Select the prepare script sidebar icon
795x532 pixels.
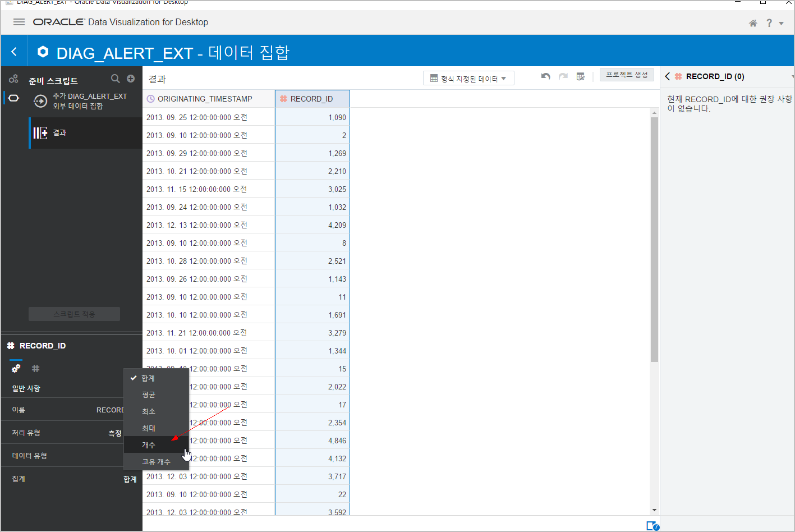pos(13,98)
